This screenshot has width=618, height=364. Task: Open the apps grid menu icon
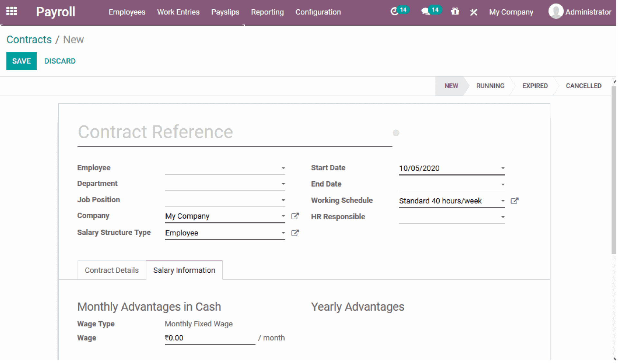[12, 12]
